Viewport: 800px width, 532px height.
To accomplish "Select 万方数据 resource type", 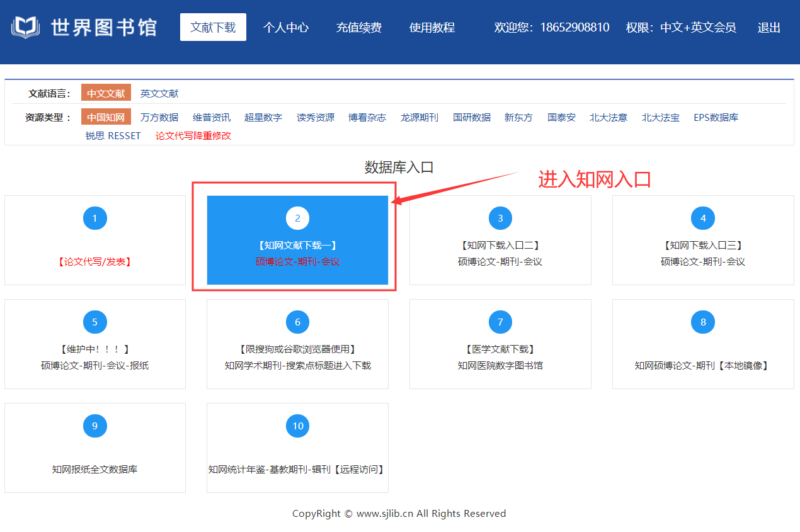I will point(159,117).
